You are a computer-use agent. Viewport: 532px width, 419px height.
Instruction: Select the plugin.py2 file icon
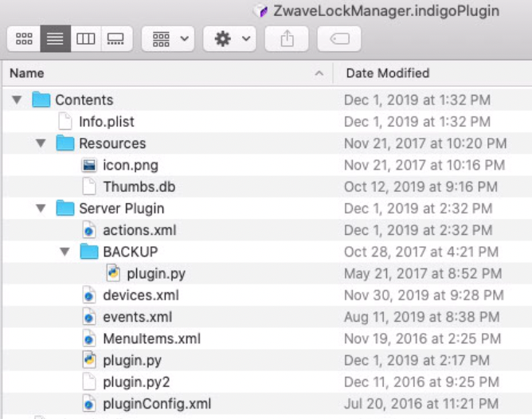coord(89,382)
